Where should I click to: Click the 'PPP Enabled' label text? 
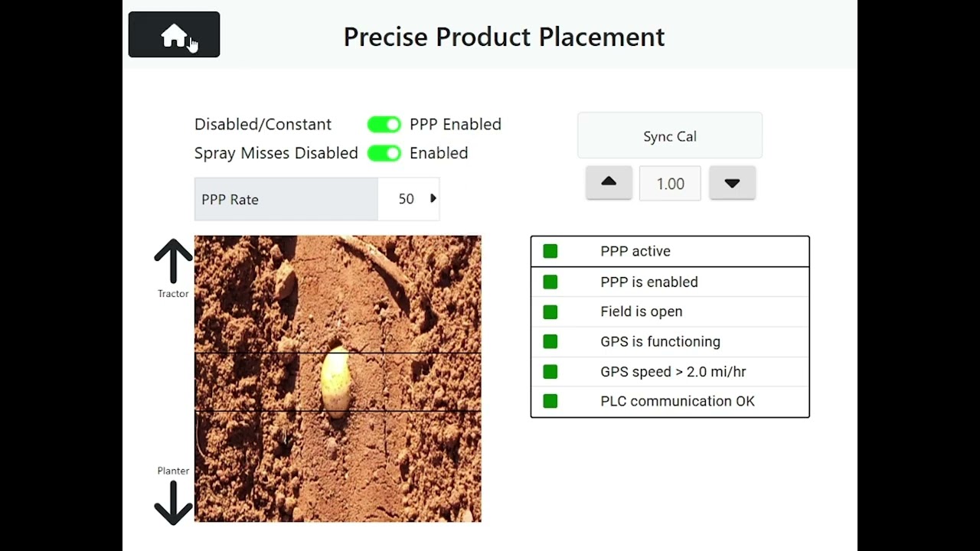456,124
